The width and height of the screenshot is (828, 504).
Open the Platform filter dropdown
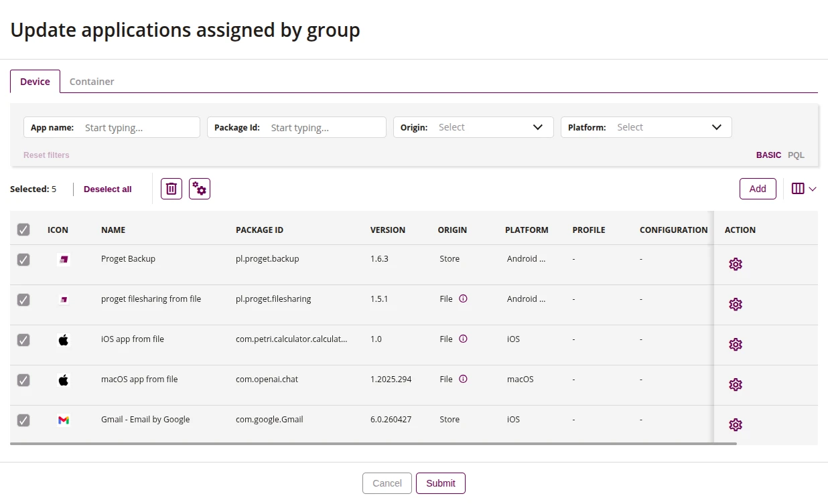tap(646, 127)
